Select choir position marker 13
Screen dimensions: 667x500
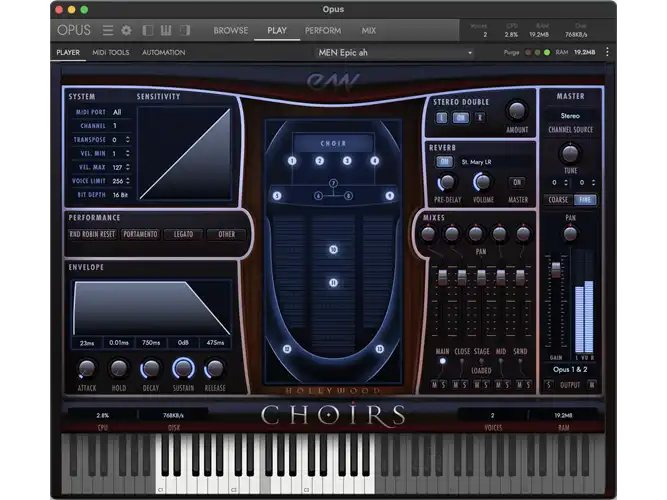(x=379, y=349)
